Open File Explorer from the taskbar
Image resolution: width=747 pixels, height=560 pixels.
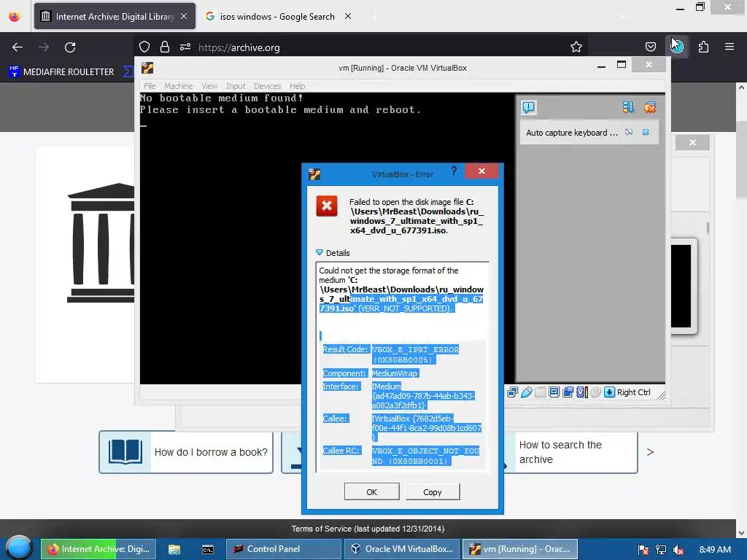(174, 550)
